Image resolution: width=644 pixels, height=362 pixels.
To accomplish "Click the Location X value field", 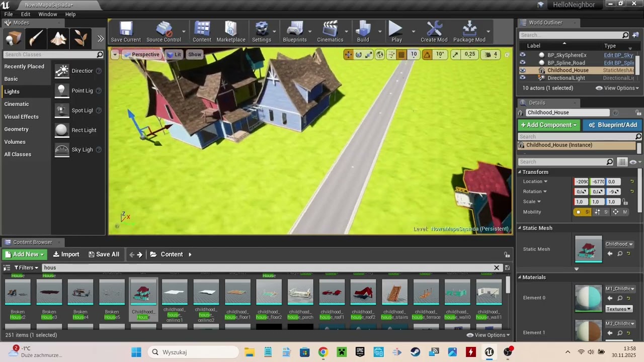I will pos(581,182).
